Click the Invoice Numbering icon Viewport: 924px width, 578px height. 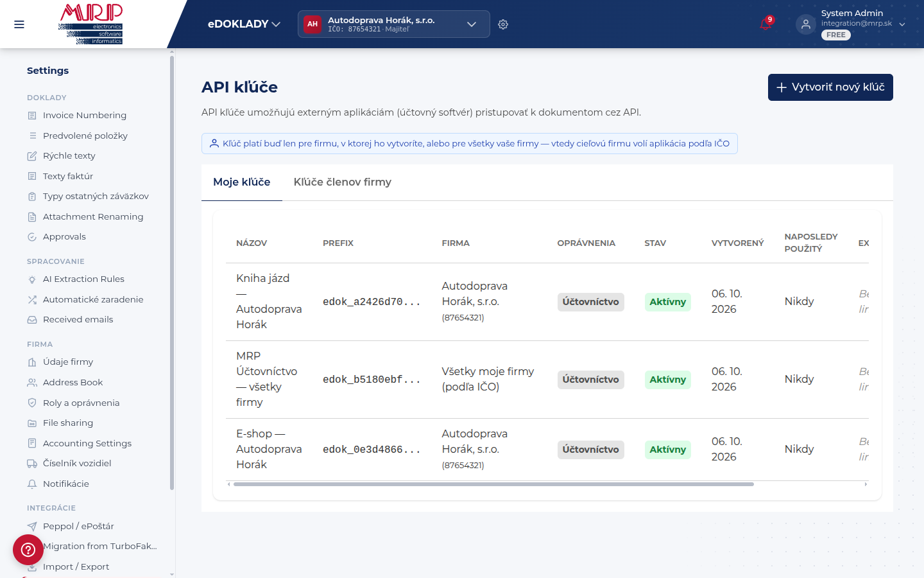[32, 116]
